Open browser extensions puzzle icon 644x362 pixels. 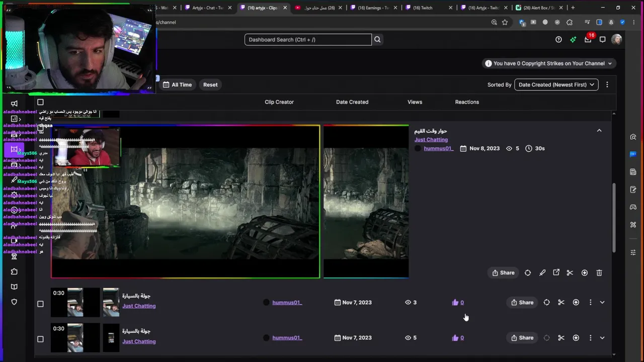click(570, 22)
